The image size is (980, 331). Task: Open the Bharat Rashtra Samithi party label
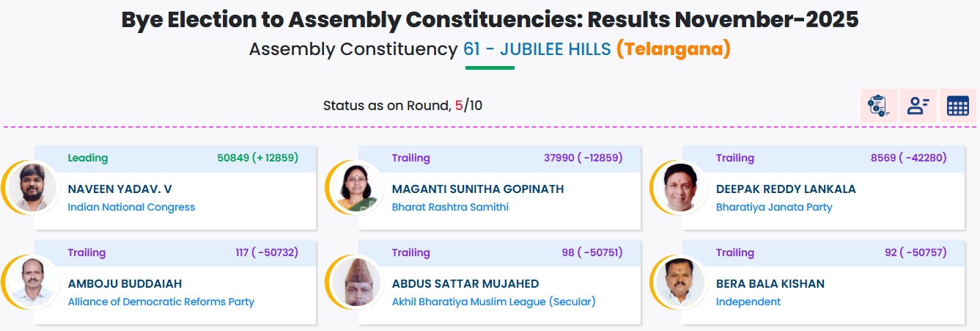(x=450, y=207)
